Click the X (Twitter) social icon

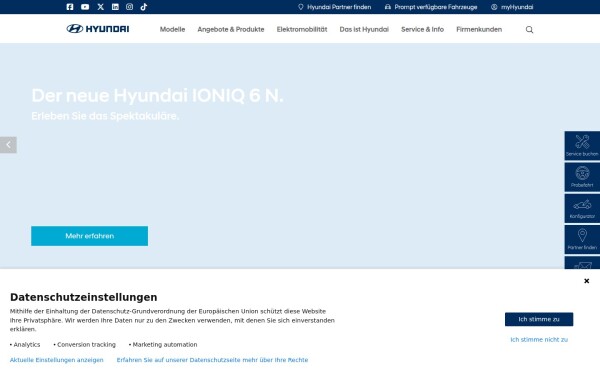click(100, 7)
